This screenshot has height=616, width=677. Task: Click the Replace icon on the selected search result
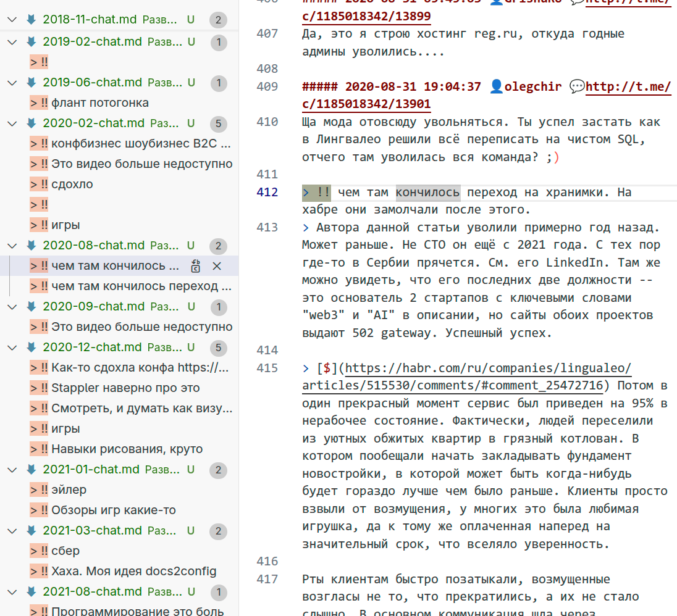tap(196, 266)
